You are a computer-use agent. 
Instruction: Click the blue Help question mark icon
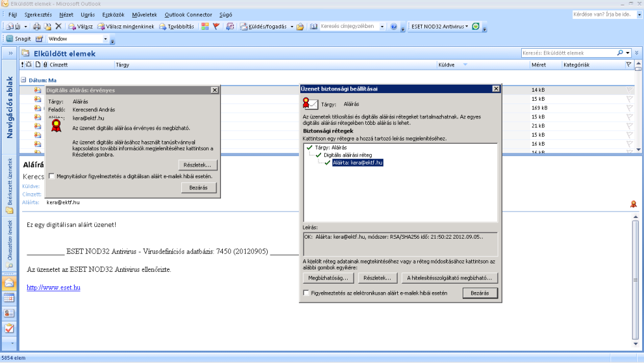point(394,26)
